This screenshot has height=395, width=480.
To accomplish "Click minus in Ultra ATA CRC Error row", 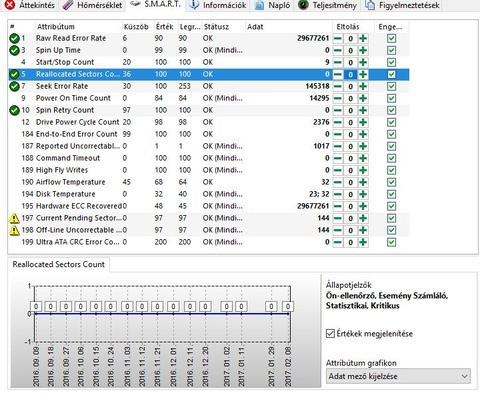I will [338, 242].
